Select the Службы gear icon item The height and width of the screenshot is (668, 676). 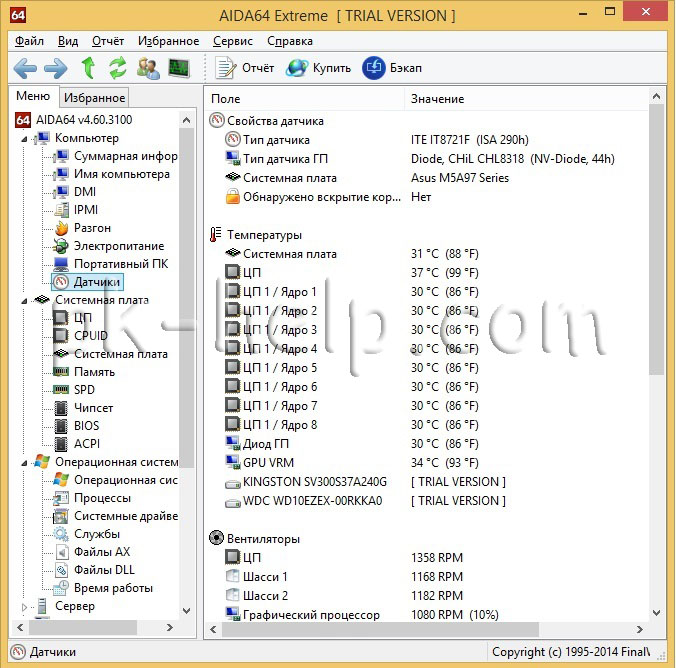tap(87, 534)
